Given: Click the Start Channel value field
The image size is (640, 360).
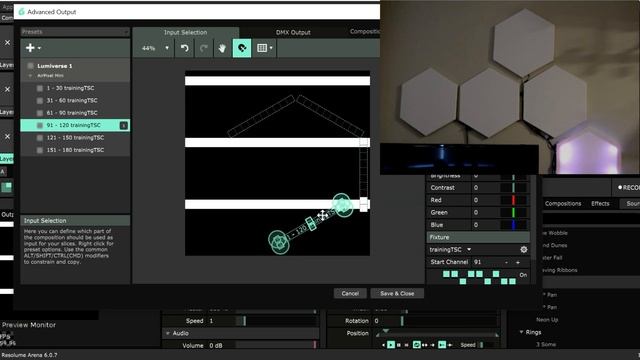Looking at the screenshot, I should click(486, 262).
